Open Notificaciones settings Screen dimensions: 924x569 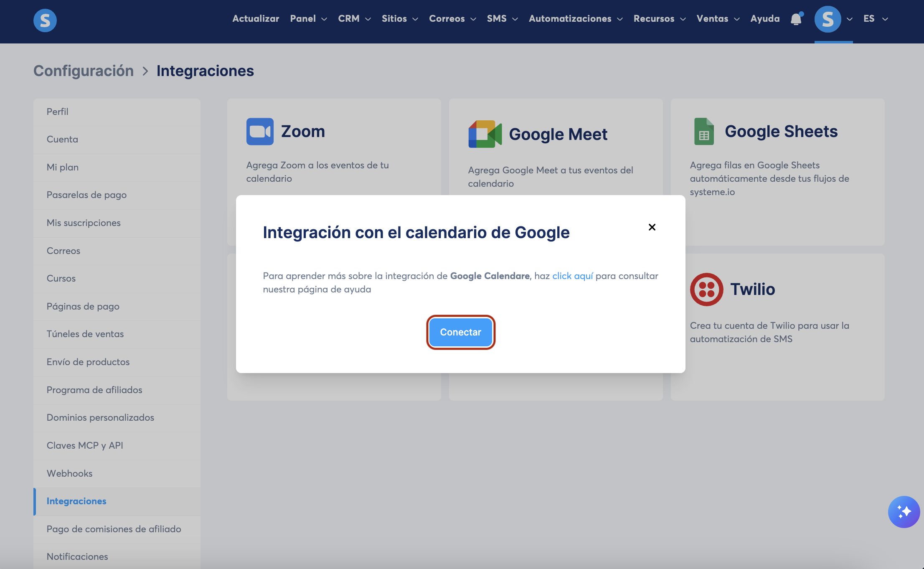(117, 556)
